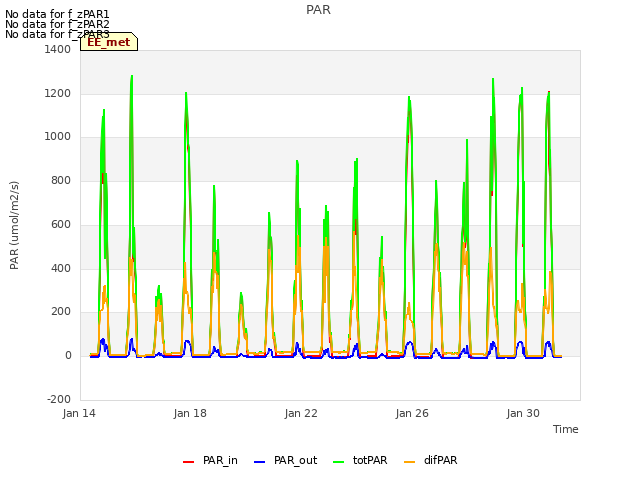Click the -200 y-axis tick label
The width and height of the screenshot is (640, 480).
(59, 399)
